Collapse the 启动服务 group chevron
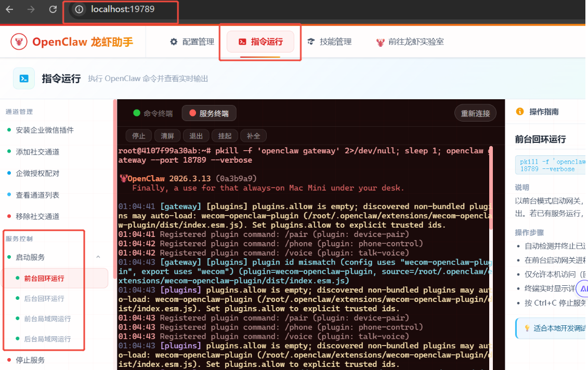588x370 pixels. pos(98,257)
